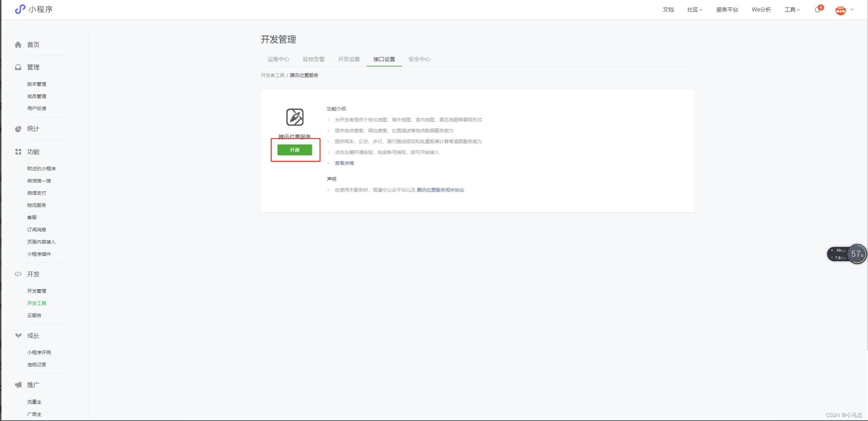
Task: Click the 成长 sprout icon in sidebar
Action: (x=18, y=335)
